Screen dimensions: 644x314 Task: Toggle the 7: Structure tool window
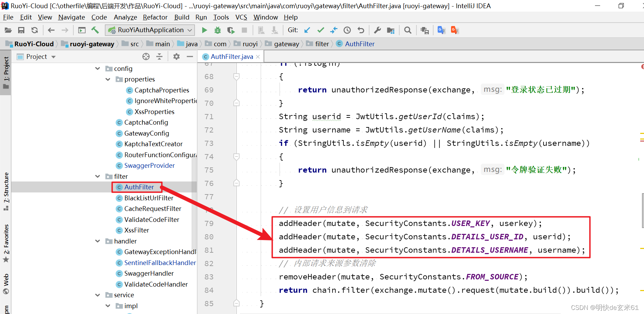6,191
